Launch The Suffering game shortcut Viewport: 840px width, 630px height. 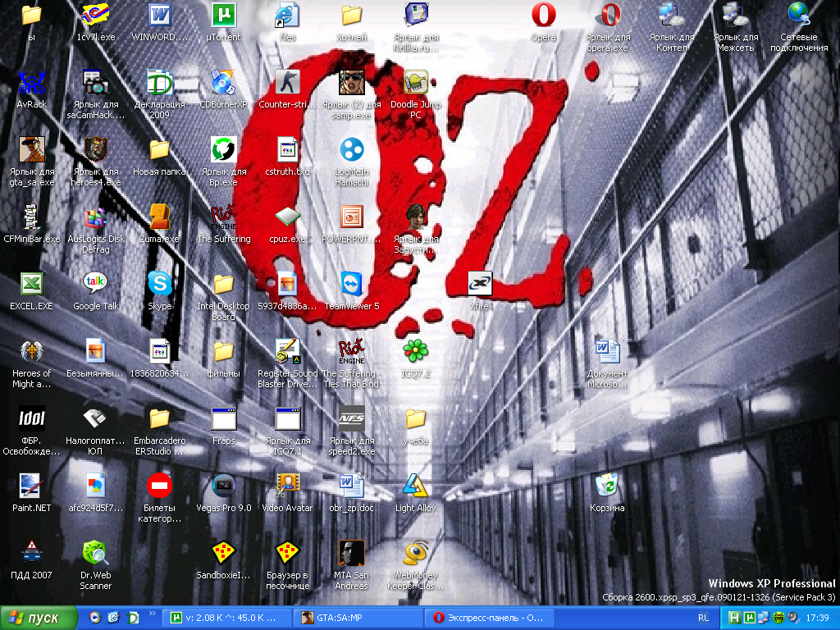223,223
